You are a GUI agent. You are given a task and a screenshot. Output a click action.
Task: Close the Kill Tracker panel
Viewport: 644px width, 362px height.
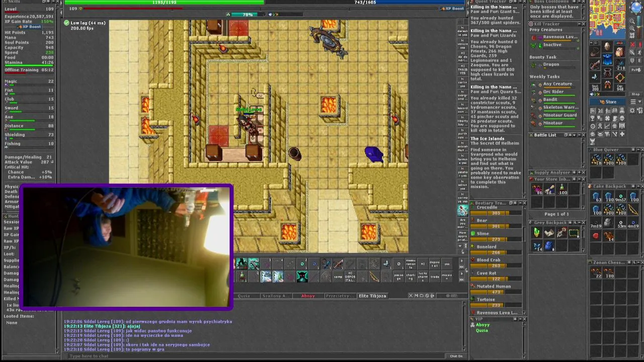coord(583,24)
